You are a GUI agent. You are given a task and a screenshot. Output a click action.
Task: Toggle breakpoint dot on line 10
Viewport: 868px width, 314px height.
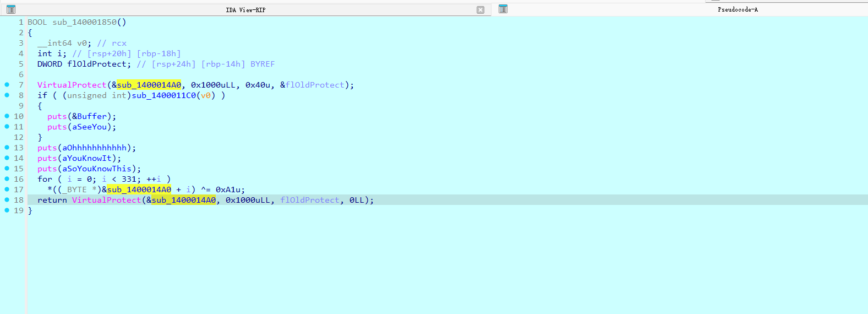(7, 116)
